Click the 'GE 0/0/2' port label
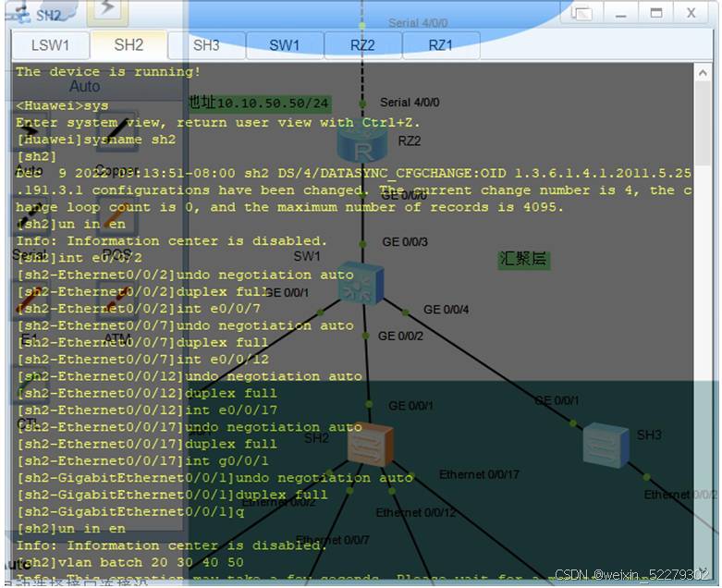Screen dimensions: 722x588 (400, 337)
